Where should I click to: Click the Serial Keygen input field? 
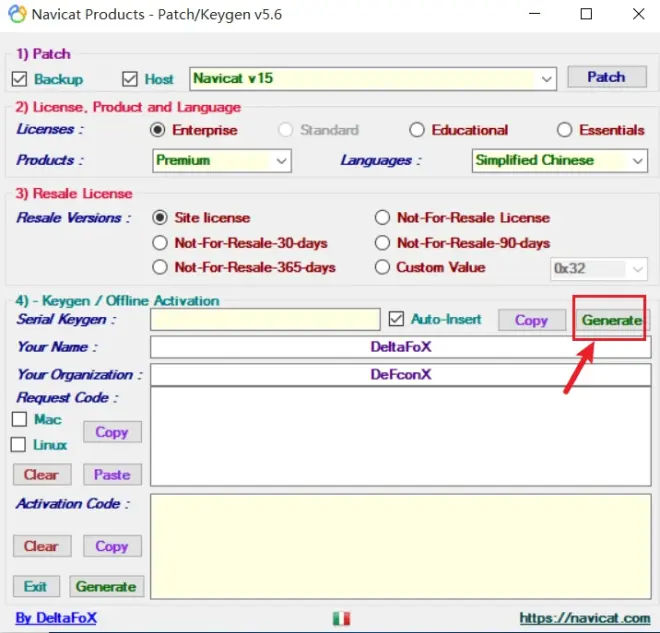(x=265, y=320)
